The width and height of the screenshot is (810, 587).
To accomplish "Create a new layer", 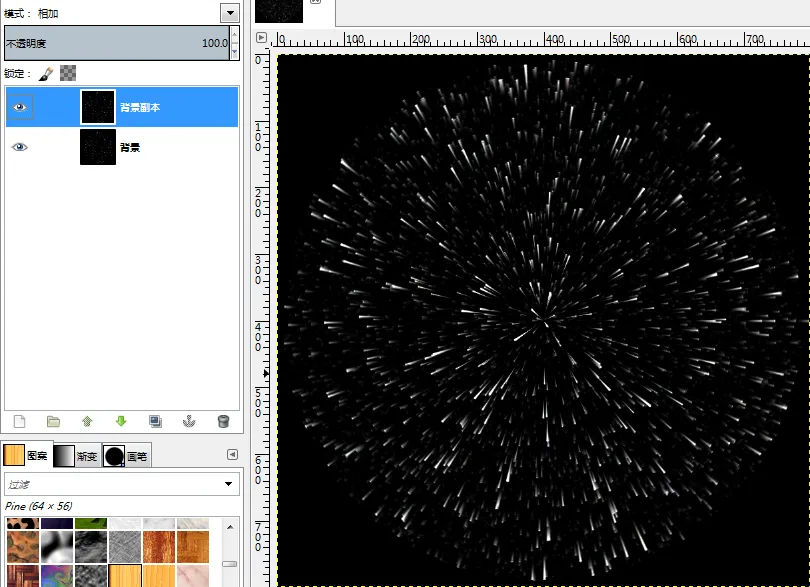I will click(x=20, y=421).
